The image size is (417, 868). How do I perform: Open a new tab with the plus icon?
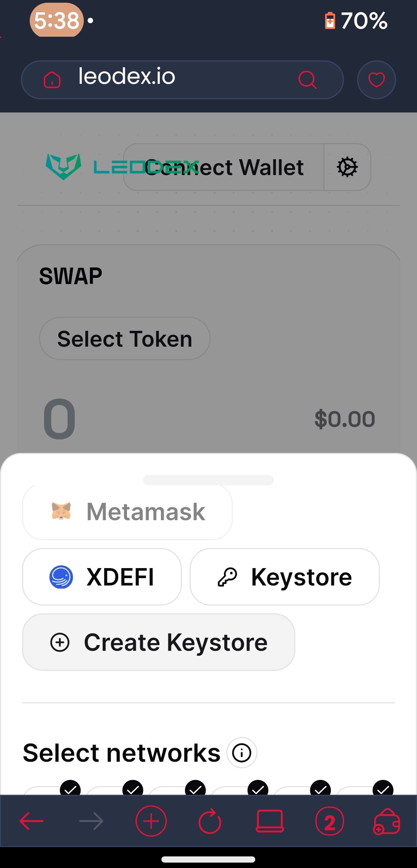pos(151,821)
